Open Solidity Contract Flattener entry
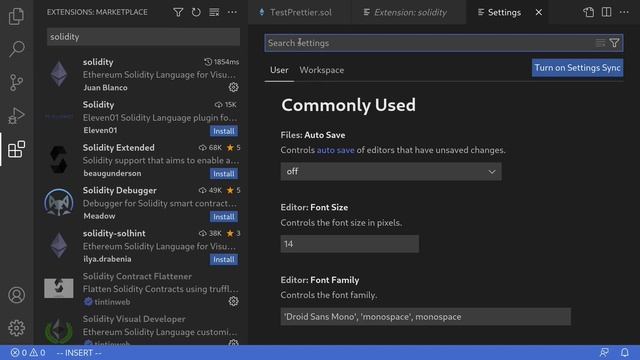640x360 pixels. click(141, 289)
